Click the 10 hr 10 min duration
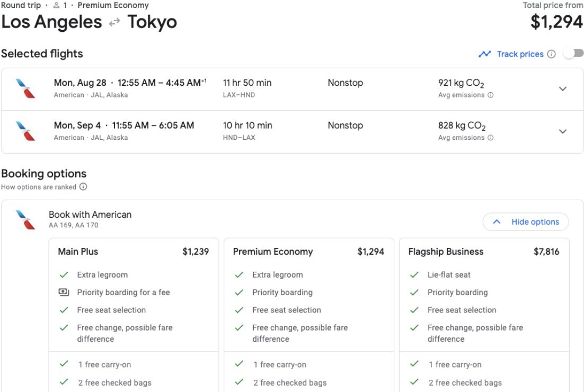The image size is (584, 392). [247, 126]
